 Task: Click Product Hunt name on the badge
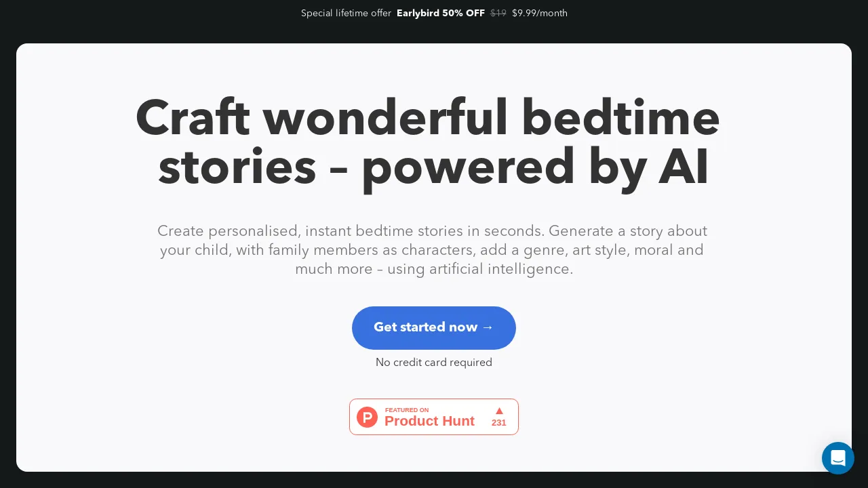(x=429, y=421)
